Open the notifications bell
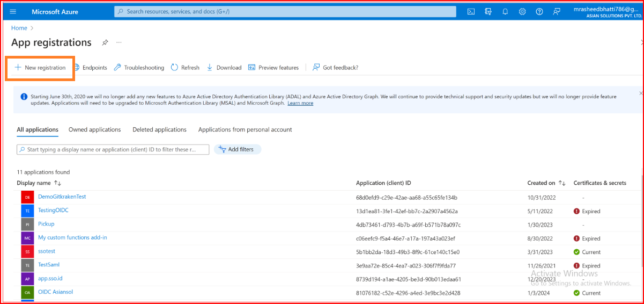 point(505,11)
